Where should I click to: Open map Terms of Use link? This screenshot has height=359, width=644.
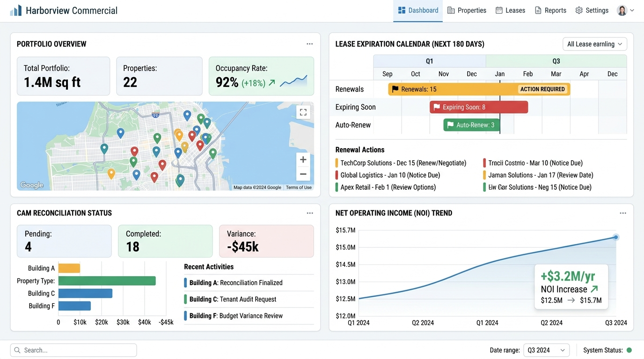pyautogui.click(x=299, y=187)
